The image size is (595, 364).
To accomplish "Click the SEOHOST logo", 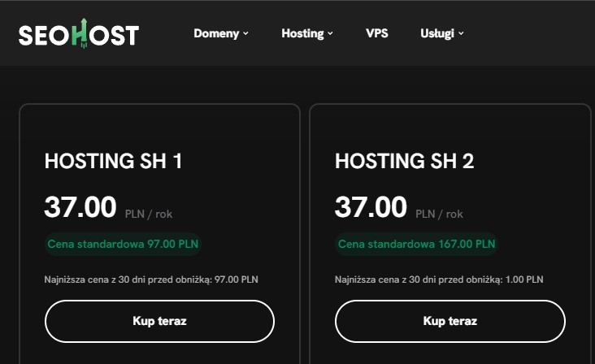I will [79, 34].
